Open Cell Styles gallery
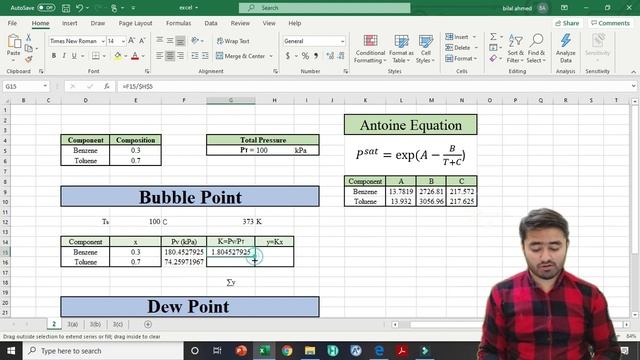This screenshot has height=360, width=640. (x=425, y=49)
